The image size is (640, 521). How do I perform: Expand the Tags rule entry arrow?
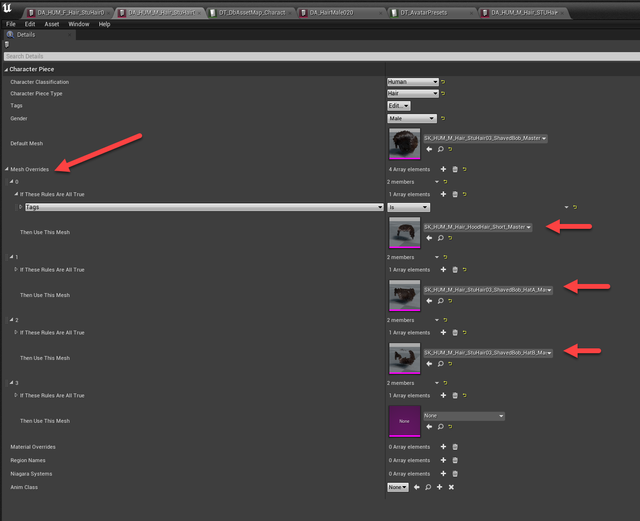click(20, 207)
